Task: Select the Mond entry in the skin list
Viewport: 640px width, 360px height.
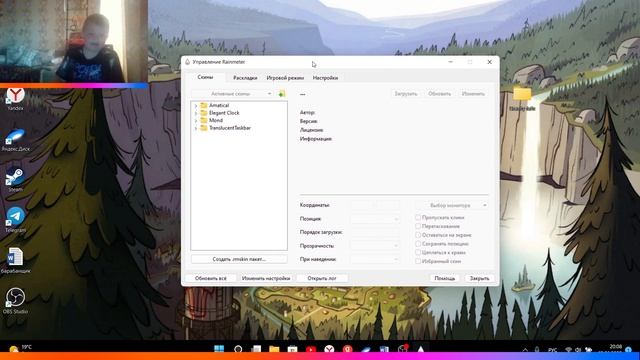Action: point(216,120)
